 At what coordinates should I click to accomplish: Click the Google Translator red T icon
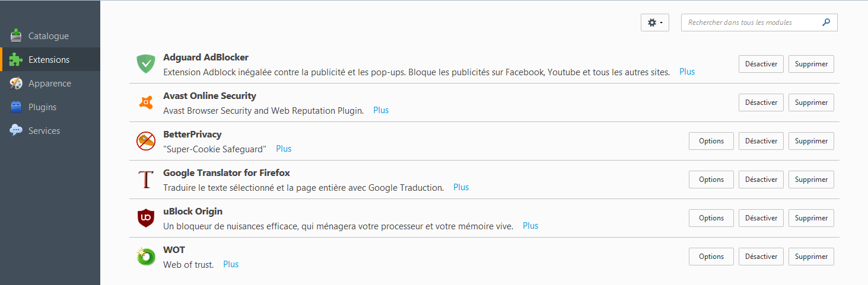(146, 180)
